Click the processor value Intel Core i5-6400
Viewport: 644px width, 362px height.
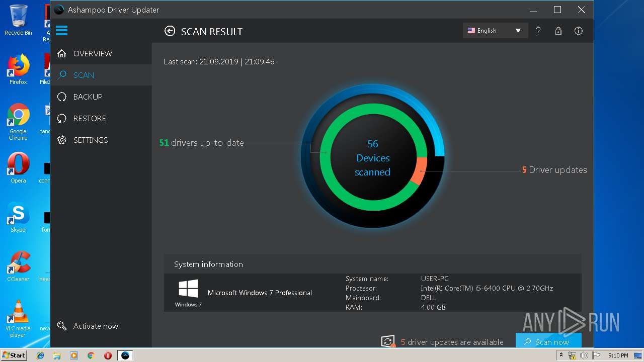[x=487, y=288]
